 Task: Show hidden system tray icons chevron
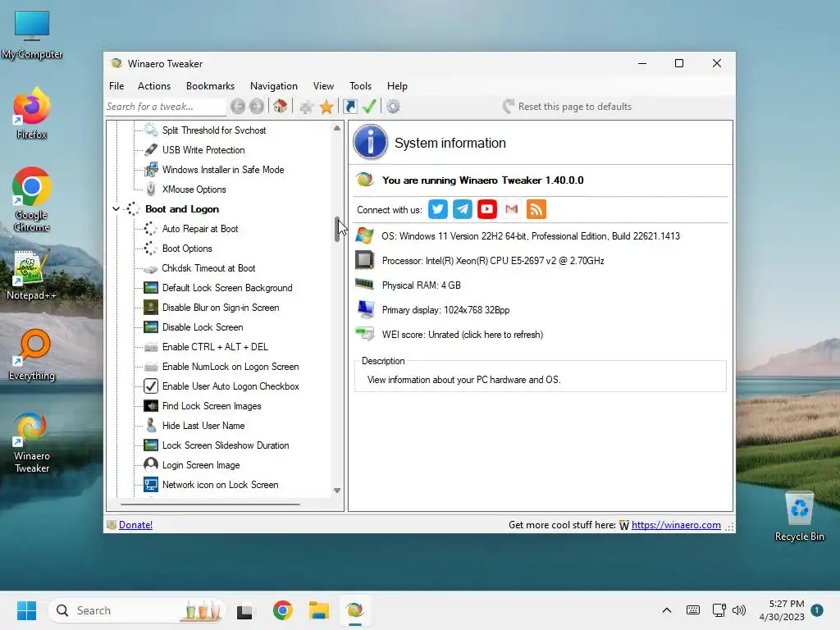coord(666,610)
